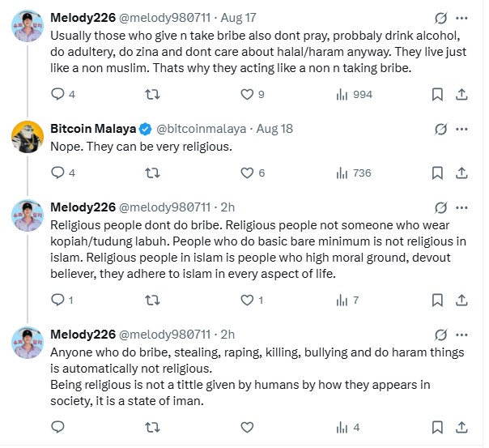View analytics showing 994 views
Image resolution: width=489 pixels, height=448 pixels.
click(x=353, y=95)
